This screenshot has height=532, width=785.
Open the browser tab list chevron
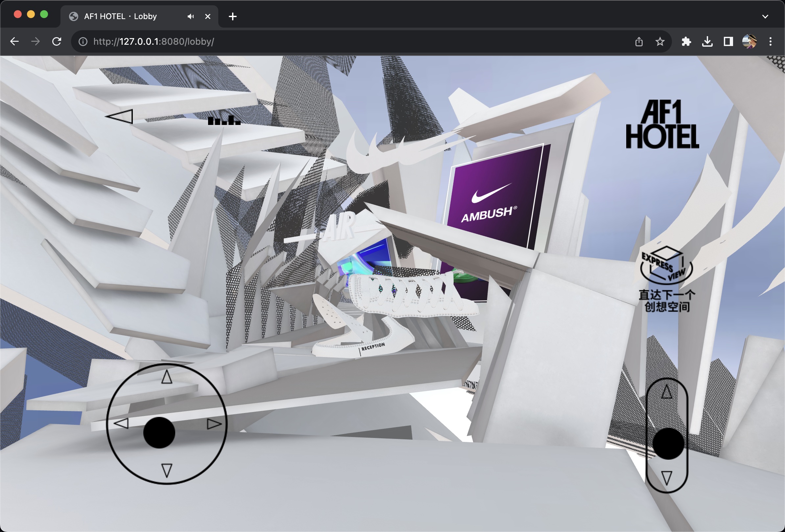click(765, 16)
